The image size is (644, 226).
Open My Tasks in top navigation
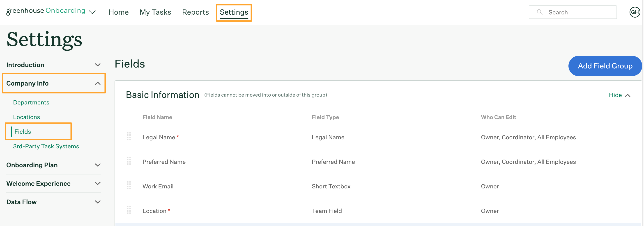tap(155, 12)
